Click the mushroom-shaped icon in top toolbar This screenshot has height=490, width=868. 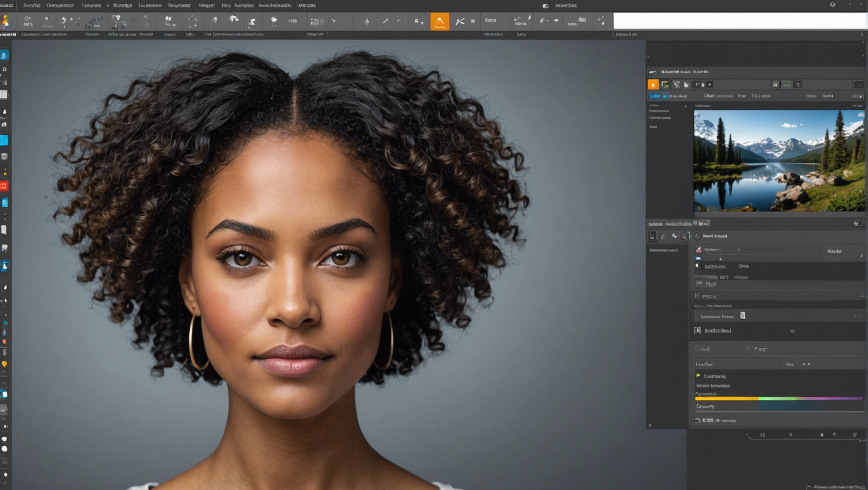234,20
